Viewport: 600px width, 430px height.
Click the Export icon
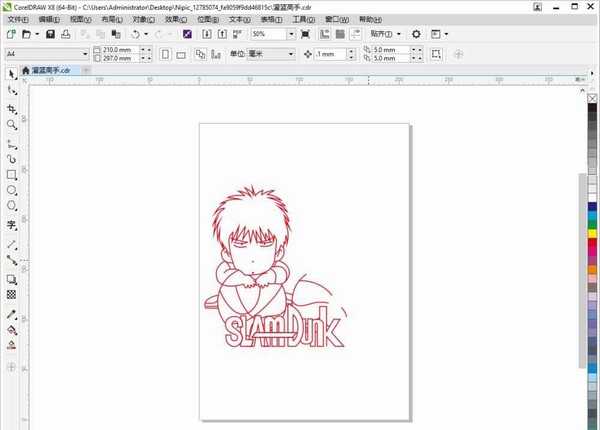pyautogui.click(x=222, y=34)
